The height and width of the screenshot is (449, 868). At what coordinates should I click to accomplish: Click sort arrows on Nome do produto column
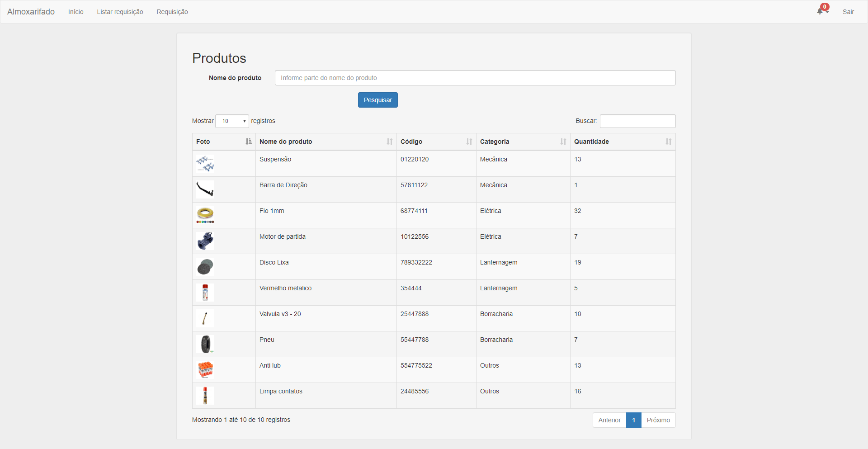pyautogui.click(x=389, y=142)
